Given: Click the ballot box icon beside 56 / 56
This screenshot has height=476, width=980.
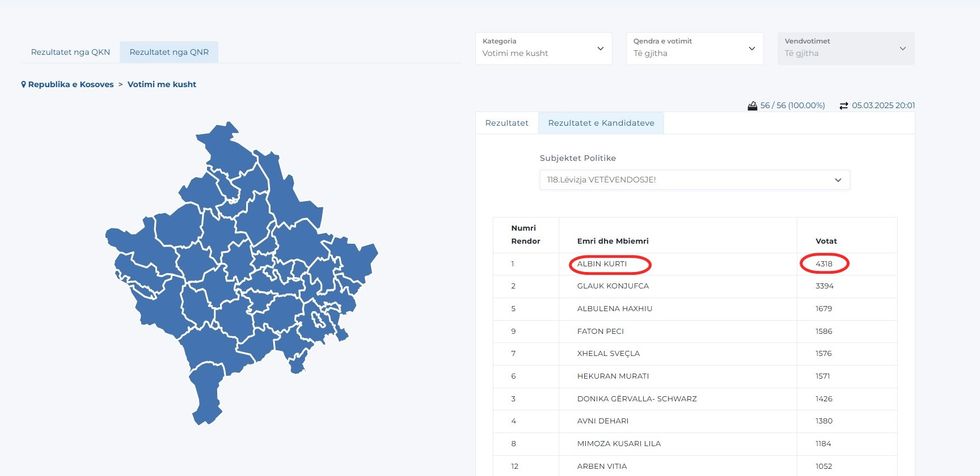Looking at the screenshot, I should coord(752,105).
